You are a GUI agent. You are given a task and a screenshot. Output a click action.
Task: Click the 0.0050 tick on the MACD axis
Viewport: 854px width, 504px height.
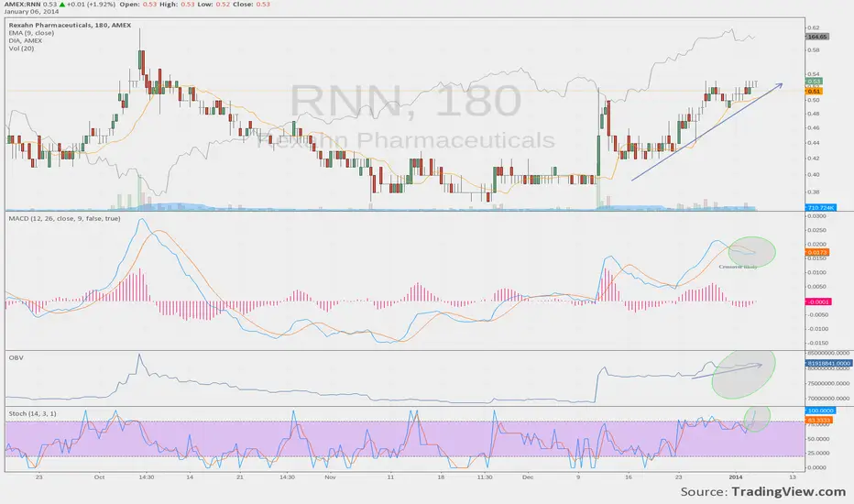click(x=816, y=287)
